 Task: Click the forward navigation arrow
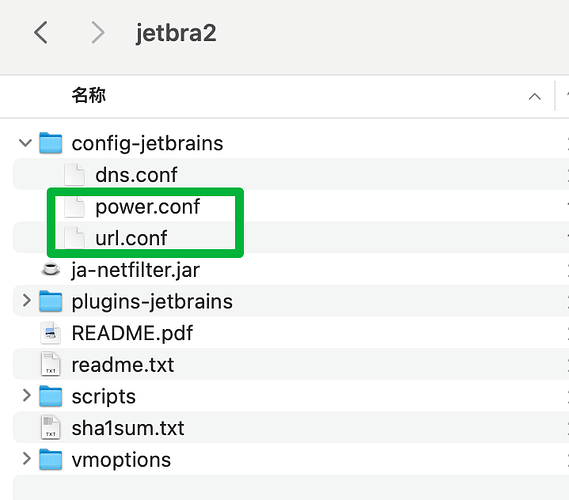[98, 32]
